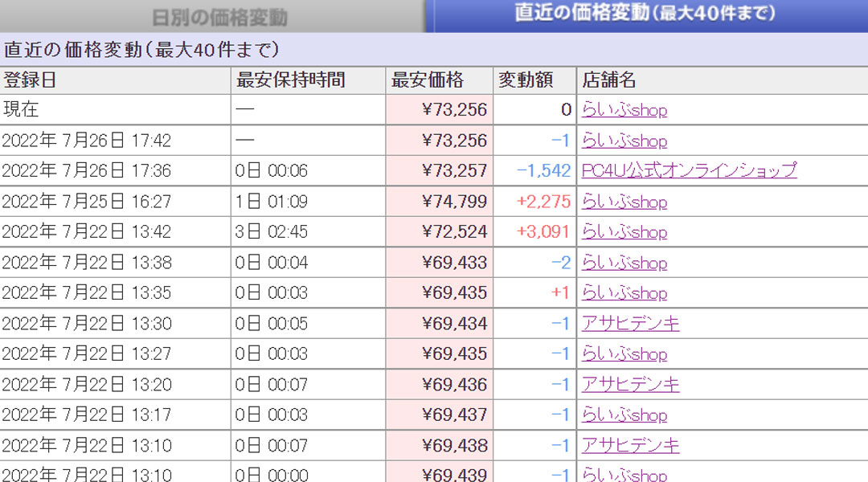Click the 変動額 column header
Image resolution: width=868 pixels, height=482 pixels.
pyautogui.click(x=534, y=80)
